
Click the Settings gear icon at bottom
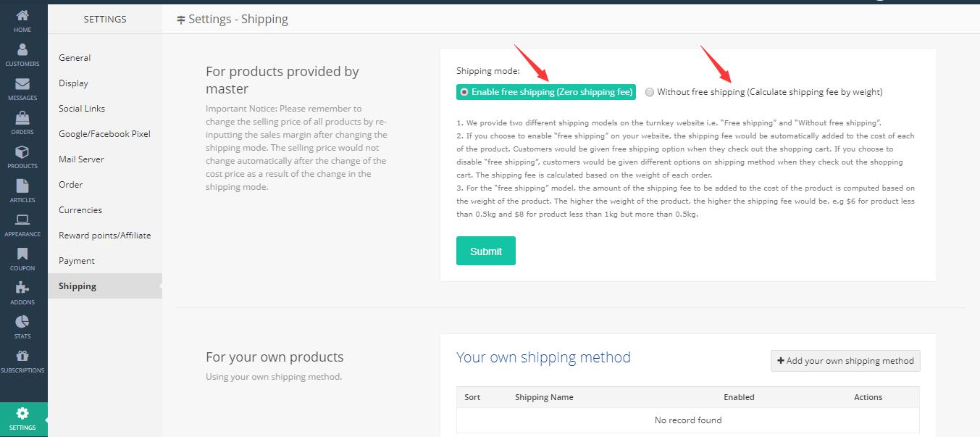(22, 414)
